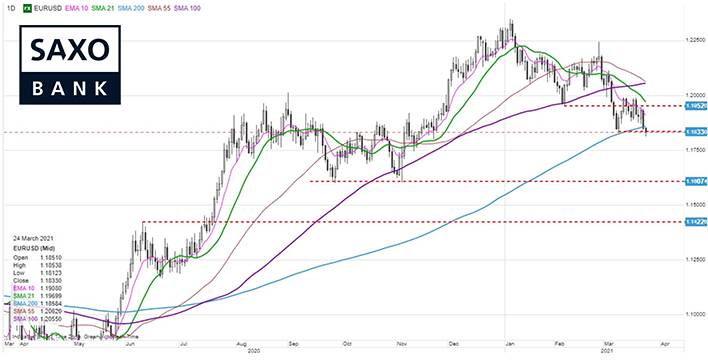The height and width of the screenshot is (361, 708).
Task: Click the SMA 100 value 1.20550
Action: point(52,319)
